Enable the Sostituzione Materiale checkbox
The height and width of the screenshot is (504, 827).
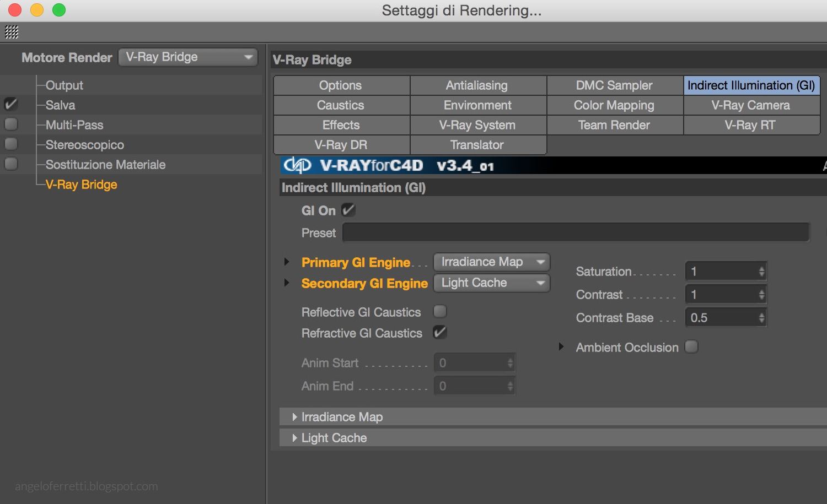pos(11,164)
